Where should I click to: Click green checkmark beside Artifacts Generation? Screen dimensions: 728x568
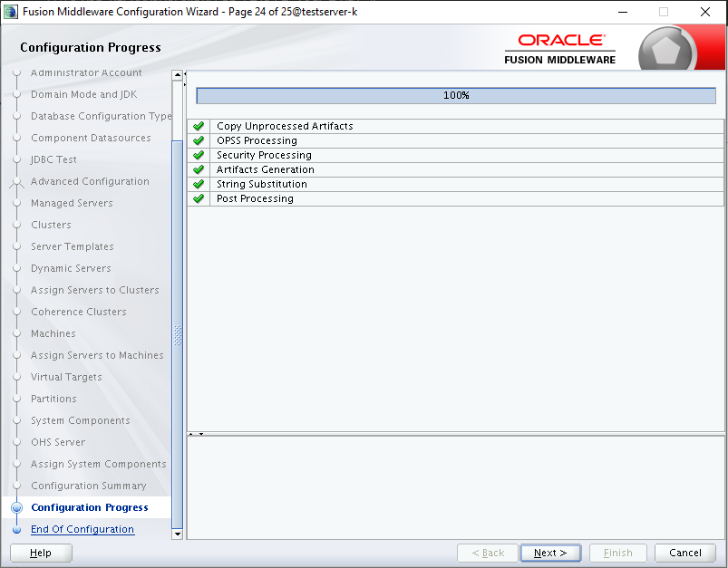click(x=199, y=169)
